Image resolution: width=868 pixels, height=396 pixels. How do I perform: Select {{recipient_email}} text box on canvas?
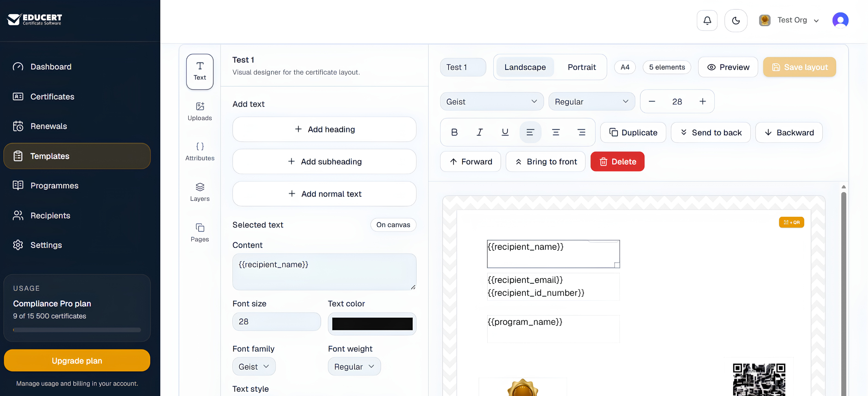click(x=553, y=287)
